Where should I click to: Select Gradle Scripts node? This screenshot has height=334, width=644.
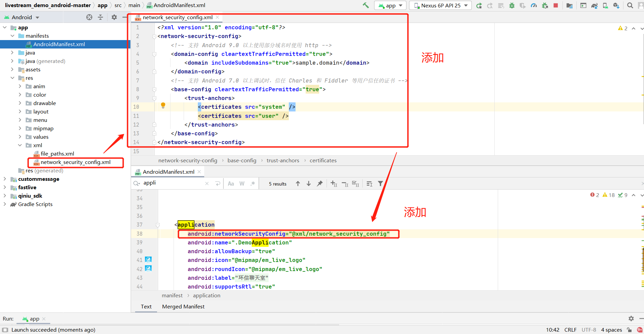click(x=35, y=204)
